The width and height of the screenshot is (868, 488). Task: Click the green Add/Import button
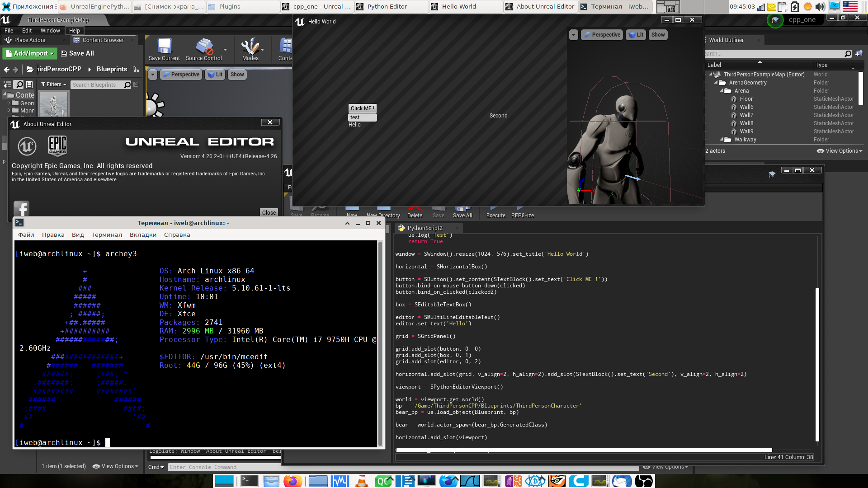30,53
